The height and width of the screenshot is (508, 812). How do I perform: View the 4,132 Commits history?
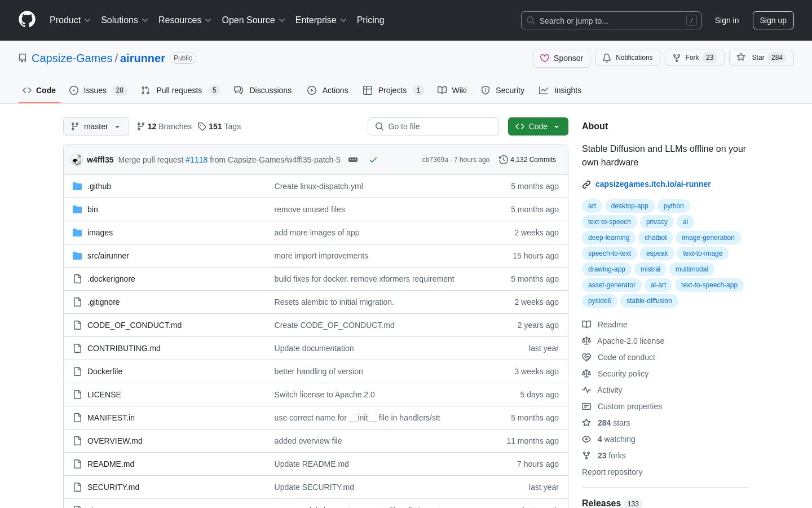pyautogui.click(x=528, y=160)
